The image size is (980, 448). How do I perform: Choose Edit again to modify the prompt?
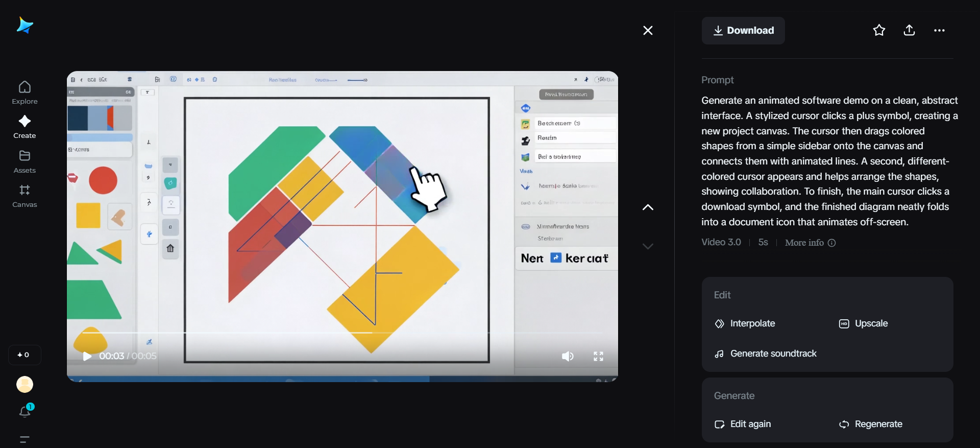coord(743,424)
